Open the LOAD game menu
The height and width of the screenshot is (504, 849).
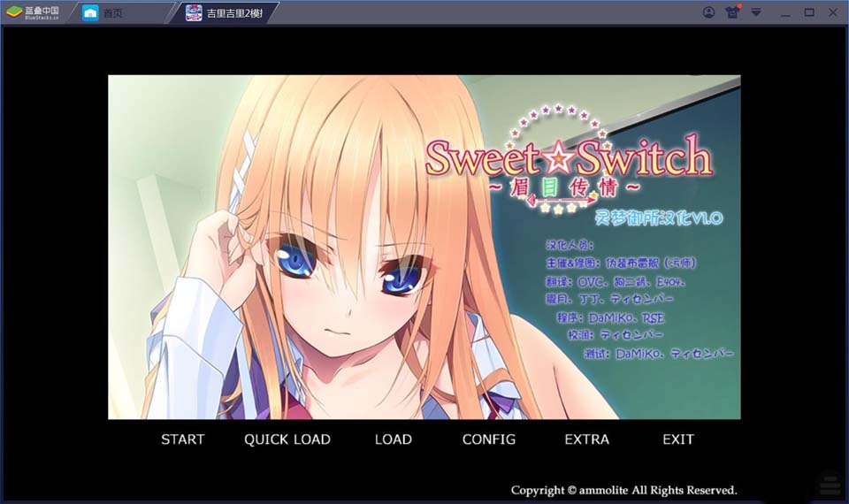(x=393, y=439)
